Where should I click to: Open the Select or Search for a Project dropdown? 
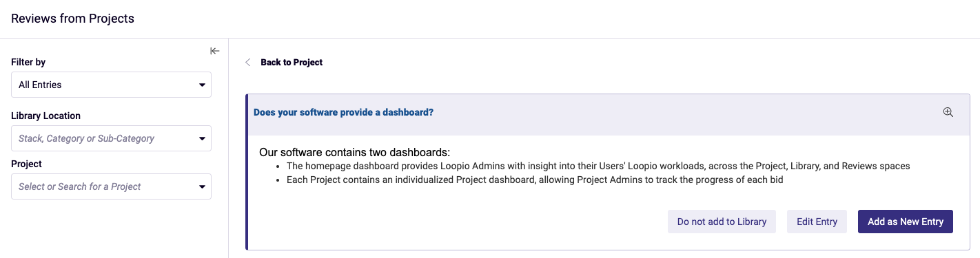(x=111, y=186)
